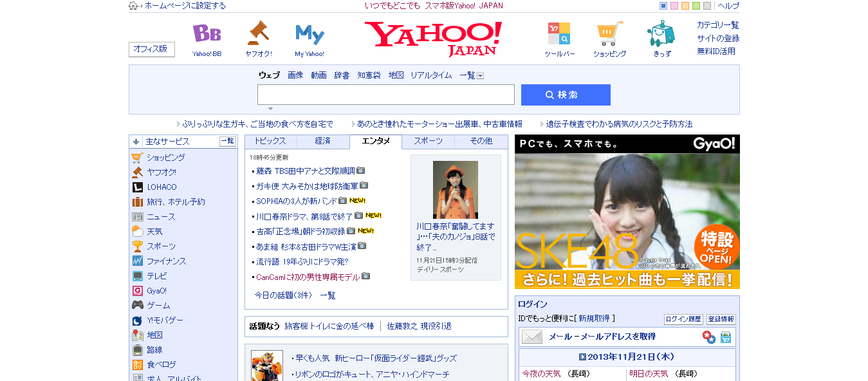The width and height of the screenshot is (868, 381).
Task: Open the Shopping cart icon in header
Action: pyautogui.click(x=609, y=33)
